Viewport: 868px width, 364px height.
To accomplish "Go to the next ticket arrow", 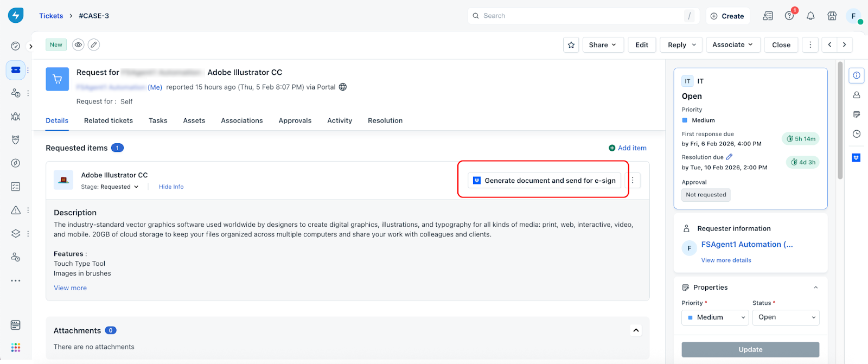I will [x=845, y=45].
